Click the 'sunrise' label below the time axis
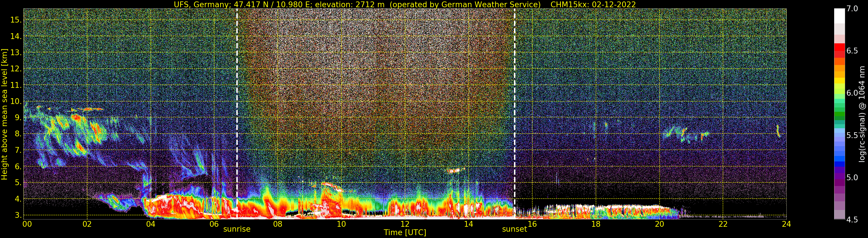Viewport: 868px width, 238px height. [237, 229]
